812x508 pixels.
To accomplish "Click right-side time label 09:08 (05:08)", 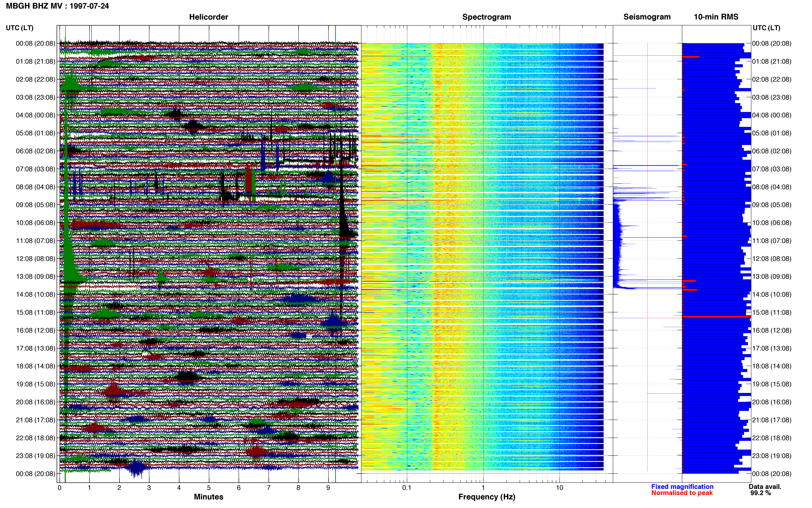I will coord(772,205).
